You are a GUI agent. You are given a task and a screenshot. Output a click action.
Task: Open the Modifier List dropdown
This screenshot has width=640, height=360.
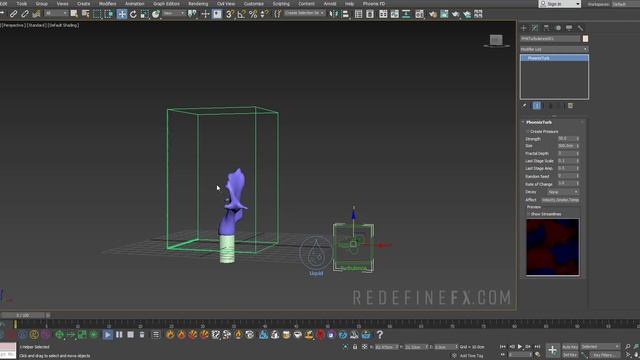tap(554, 49)
